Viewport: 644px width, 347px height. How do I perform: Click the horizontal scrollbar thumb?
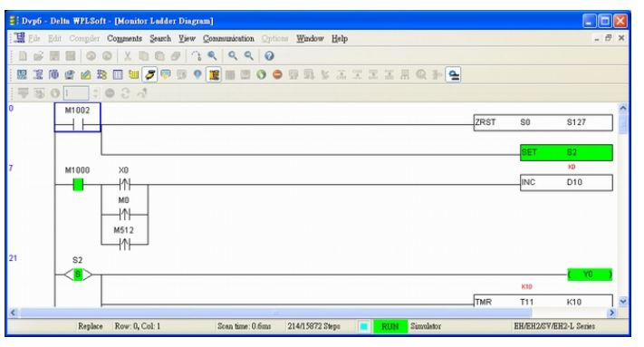[x=276, y=313]
